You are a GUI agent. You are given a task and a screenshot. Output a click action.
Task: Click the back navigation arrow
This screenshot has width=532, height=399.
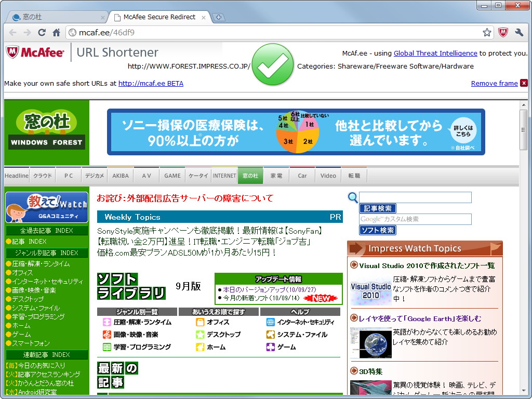click(x=12, y=32)
